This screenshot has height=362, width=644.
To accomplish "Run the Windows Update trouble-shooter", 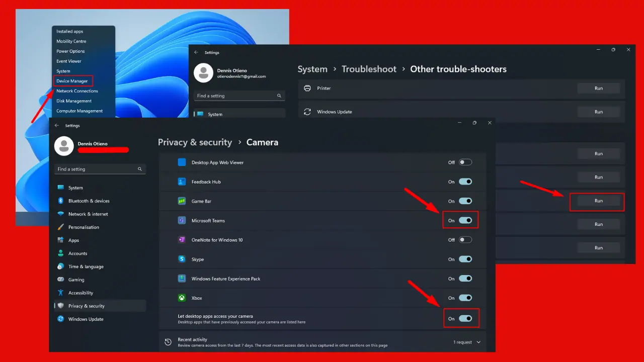I will coord(598,112).
